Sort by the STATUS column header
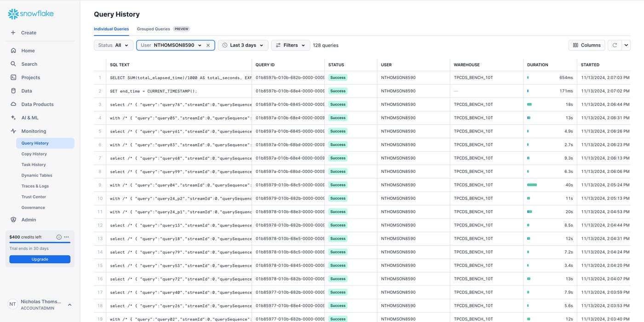Viewport: 644px width, 322px height. [x=336, y=65]
